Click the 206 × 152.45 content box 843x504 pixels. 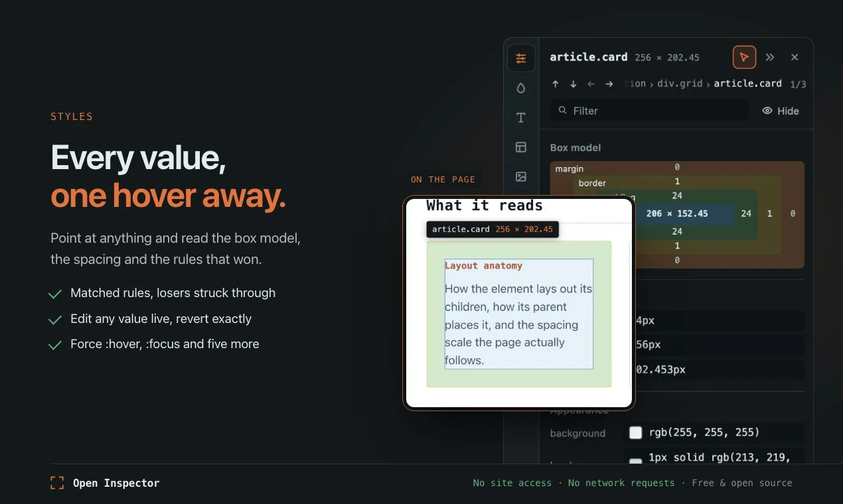tap(676, 214)
